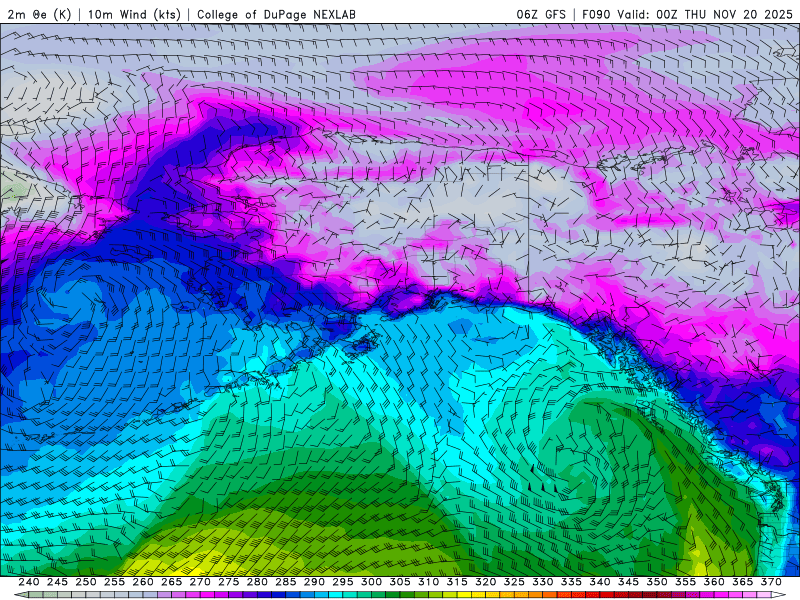800x600 pixels.
Task: Click the 270 value on the color scale
Action: pyautogui.click(x=200, y=582)
